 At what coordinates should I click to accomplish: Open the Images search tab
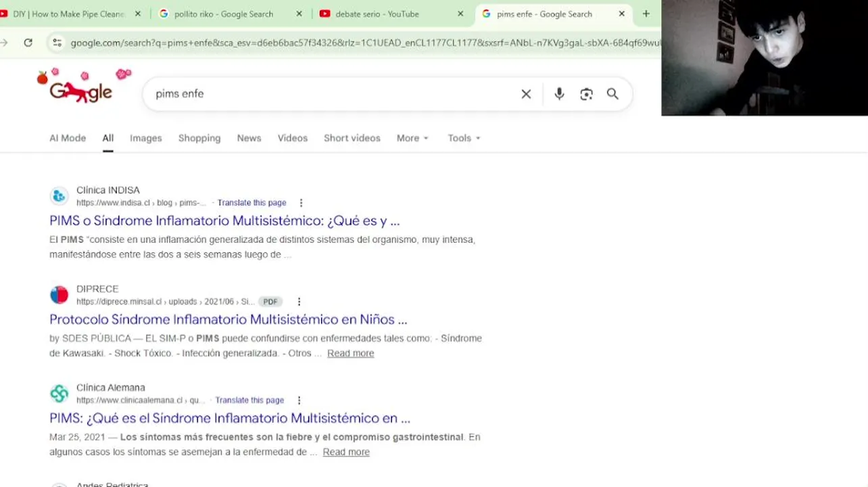pos(146,138)
